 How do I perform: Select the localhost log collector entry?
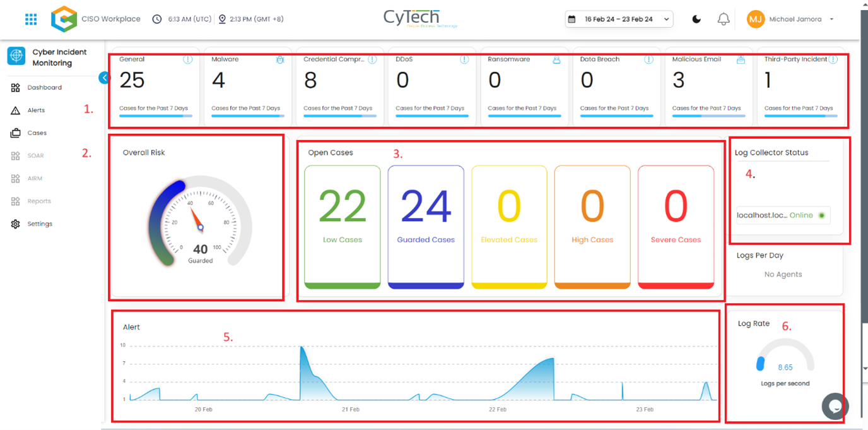[x=783, y=215]
